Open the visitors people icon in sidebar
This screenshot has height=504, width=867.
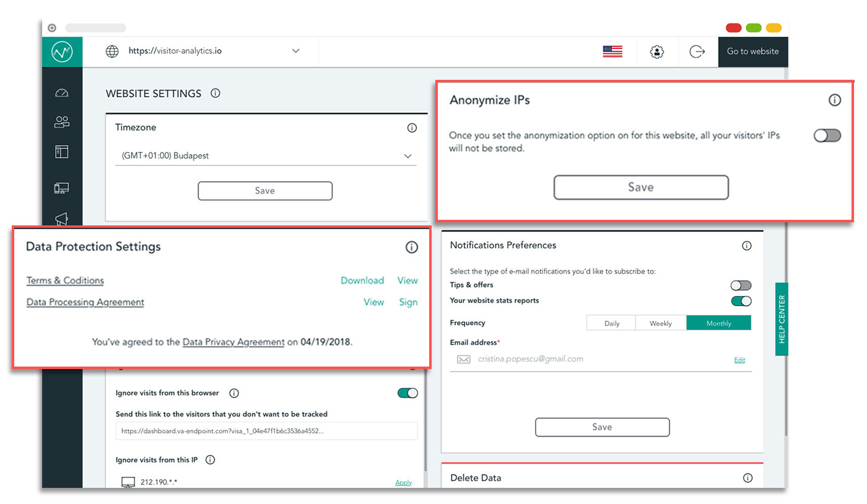pos(62,122)
